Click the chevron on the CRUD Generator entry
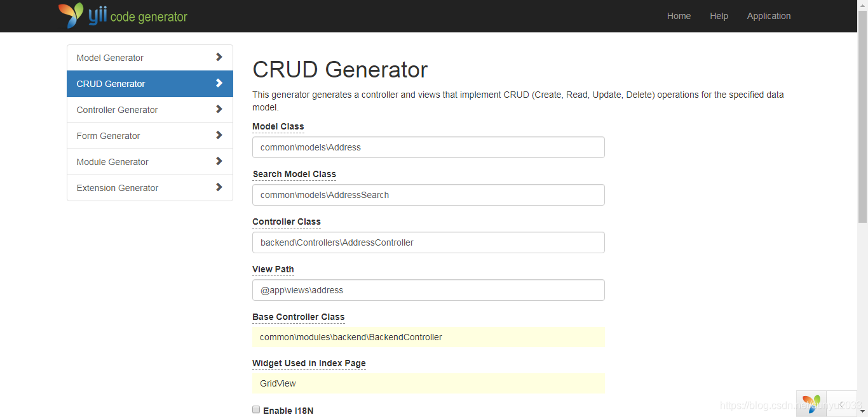Screen dimensions: 868x417 click(219, 83)
